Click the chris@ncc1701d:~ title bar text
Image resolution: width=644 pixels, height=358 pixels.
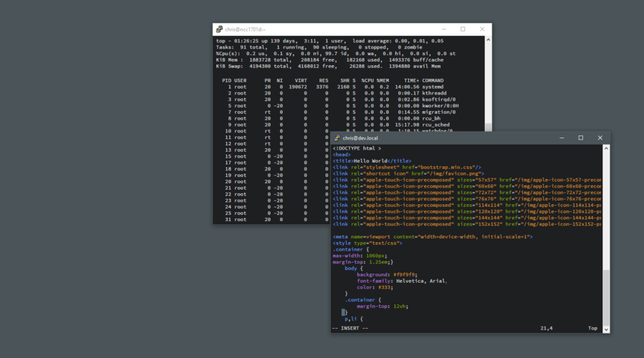tap(245, 29)
